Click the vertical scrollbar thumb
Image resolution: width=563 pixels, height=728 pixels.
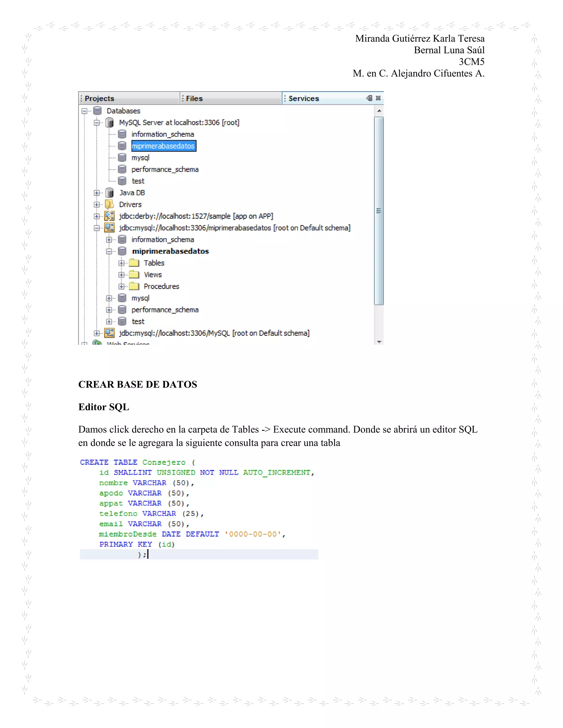pyautogui.click(x=379, y=211)
